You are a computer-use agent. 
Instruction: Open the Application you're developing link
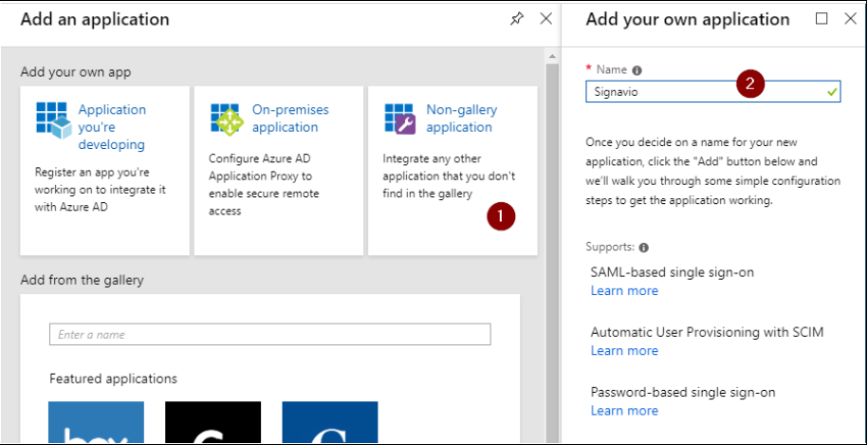pyautogui.click(x=112, y=127)
